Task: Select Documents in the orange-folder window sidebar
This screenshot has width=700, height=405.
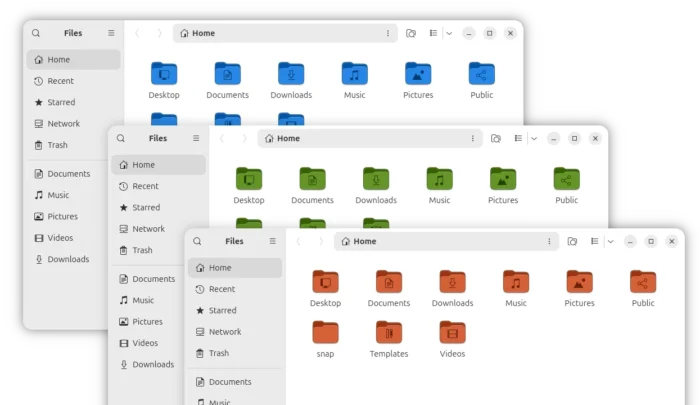Action: click(x=235, y=382)
